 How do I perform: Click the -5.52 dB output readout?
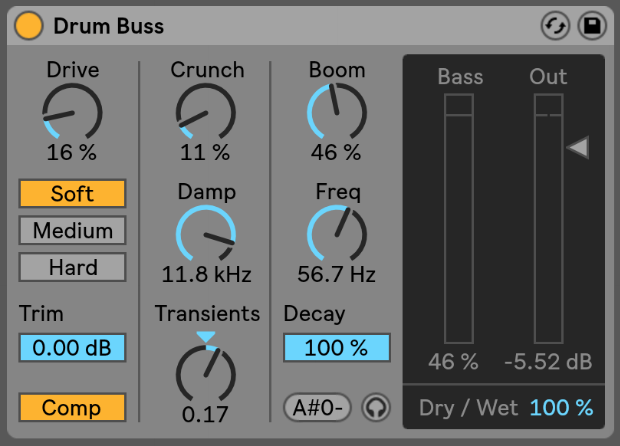pos(548,362)
